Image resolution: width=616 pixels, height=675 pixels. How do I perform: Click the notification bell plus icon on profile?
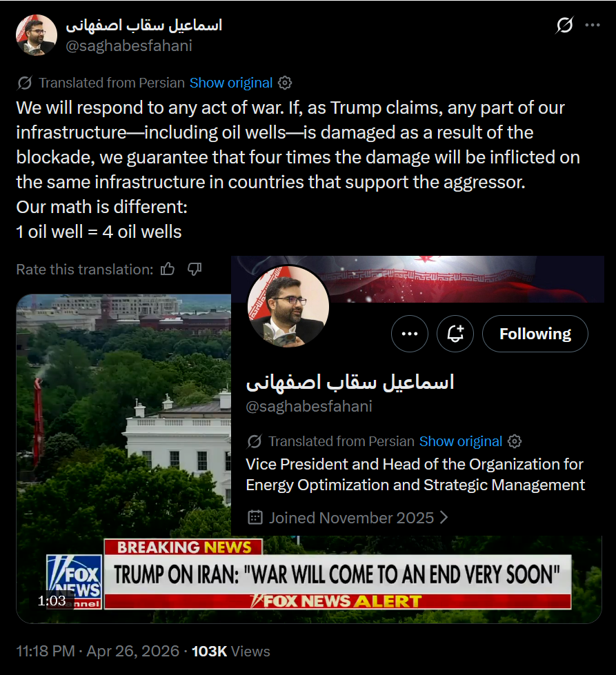click(455, 334)
